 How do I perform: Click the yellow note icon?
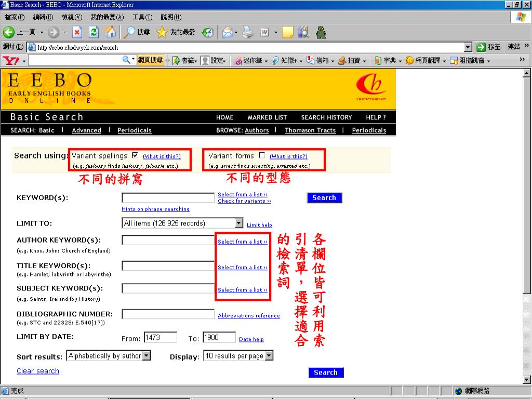287,32
